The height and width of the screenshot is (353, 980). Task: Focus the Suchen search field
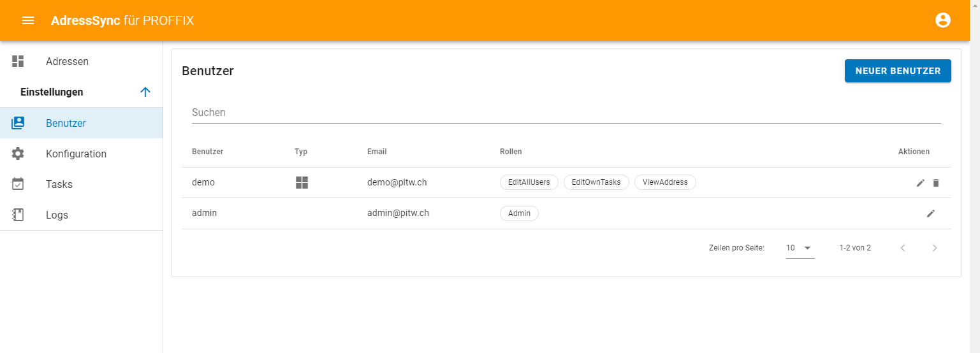tap(566, 112)
